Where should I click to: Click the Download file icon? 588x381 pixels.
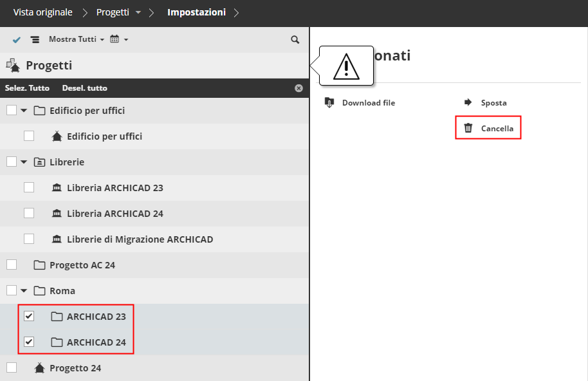(330, 102)
